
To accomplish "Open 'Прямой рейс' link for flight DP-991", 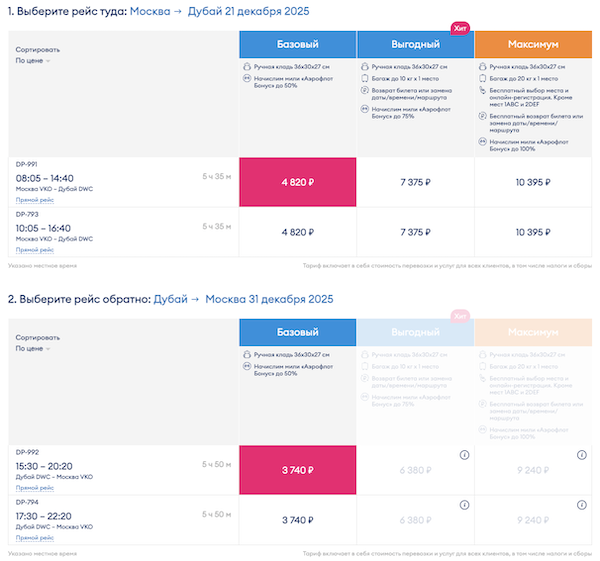I will [35, 200].
